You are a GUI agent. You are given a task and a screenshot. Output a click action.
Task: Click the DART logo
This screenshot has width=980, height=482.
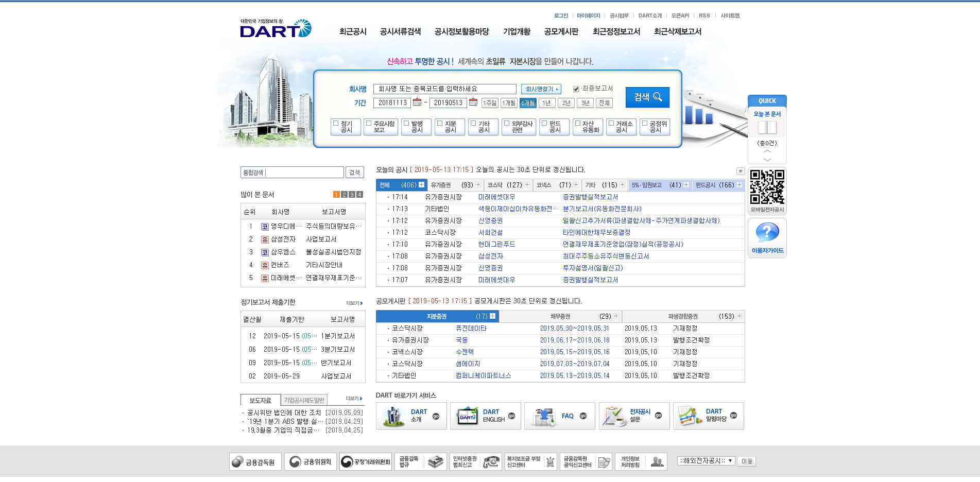[276, 29]
